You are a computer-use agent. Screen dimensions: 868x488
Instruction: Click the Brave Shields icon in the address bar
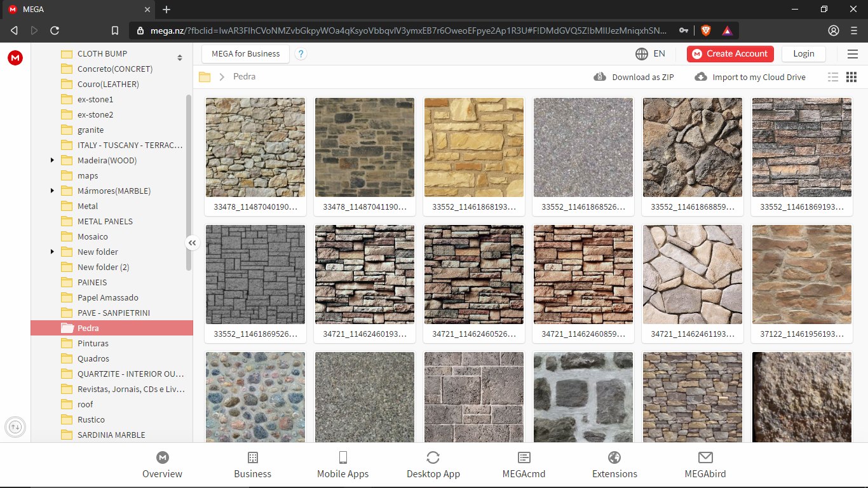pos(707,29)
